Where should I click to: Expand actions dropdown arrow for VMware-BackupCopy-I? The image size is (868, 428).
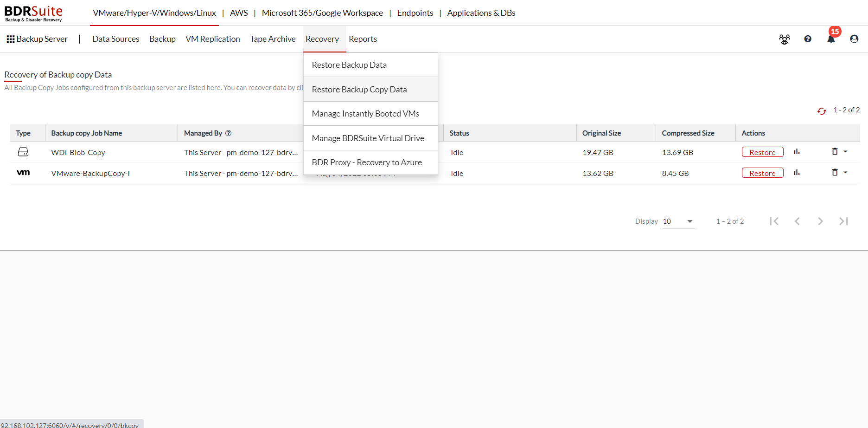pyautogui.click(x=845, y=173)
